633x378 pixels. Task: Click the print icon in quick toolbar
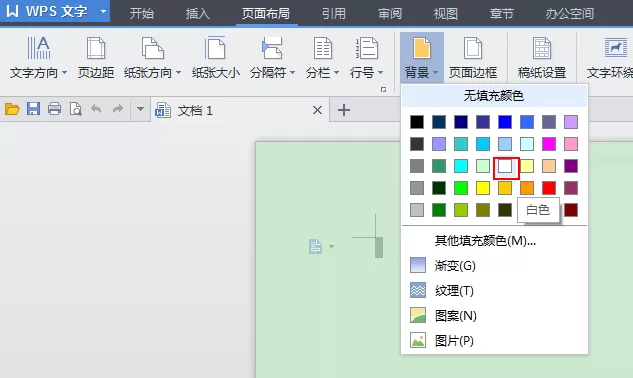(x=54, y=109)
